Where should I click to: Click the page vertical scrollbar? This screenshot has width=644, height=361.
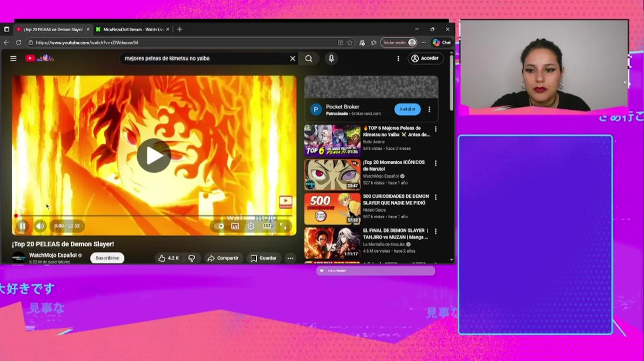(x=451, y=83)
